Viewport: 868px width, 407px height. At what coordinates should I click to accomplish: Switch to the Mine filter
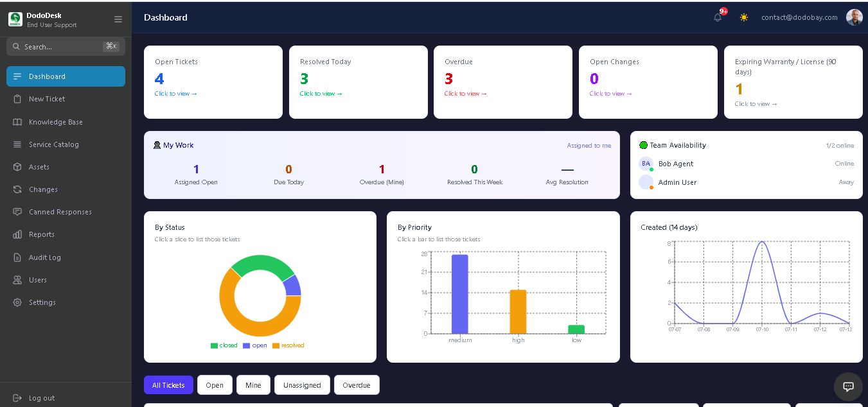pyautogui.click(x=253, y=385)
